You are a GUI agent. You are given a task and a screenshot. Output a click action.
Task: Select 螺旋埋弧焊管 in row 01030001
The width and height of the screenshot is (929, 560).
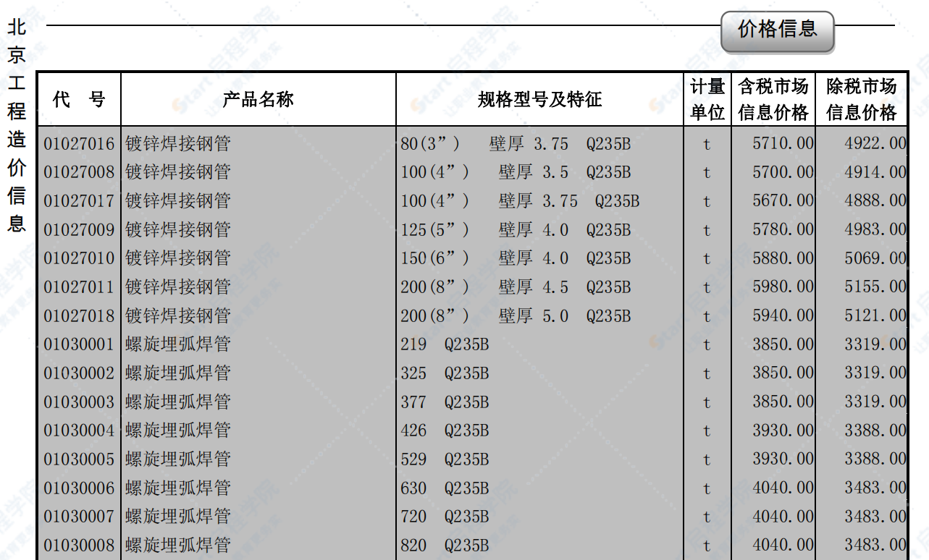[x=178, y=344]
